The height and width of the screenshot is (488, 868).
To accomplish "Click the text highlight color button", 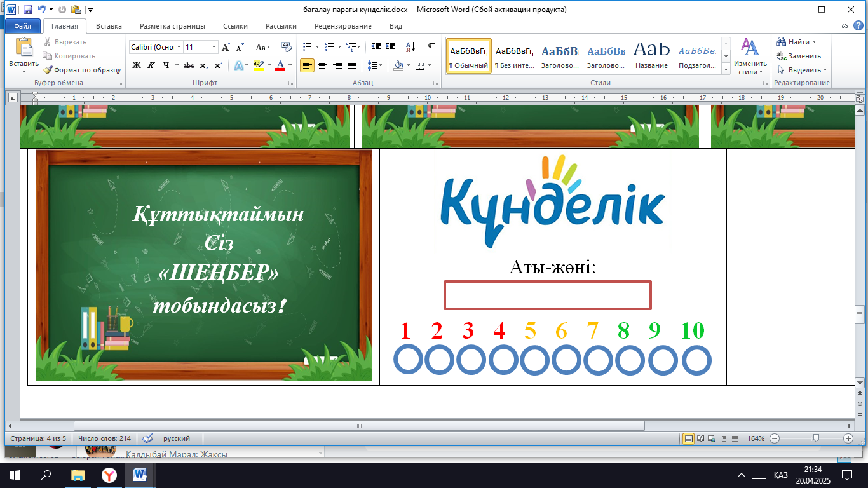I will (x=258, y=65).
